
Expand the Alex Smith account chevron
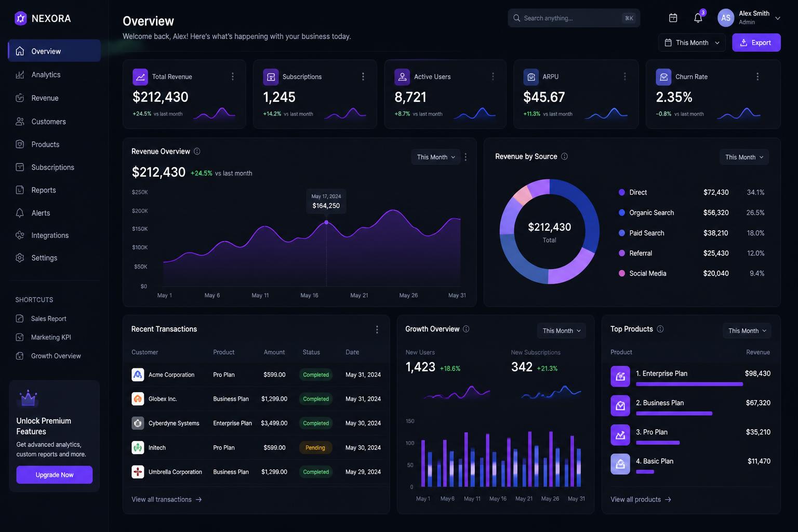click(777, 18)
